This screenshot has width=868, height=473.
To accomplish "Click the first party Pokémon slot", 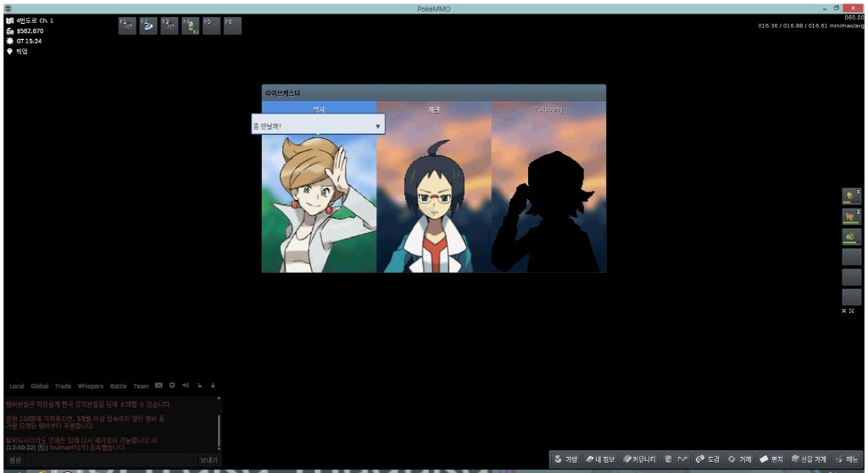I will pos(851,197).
